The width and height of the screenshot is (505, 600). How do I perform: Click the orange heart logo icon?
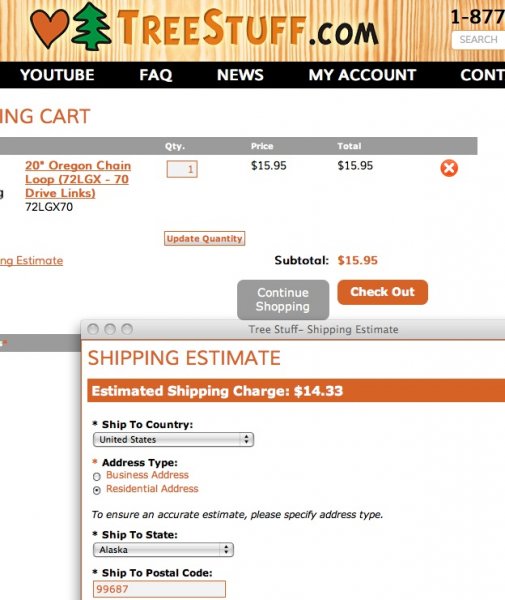pos(49,28)
